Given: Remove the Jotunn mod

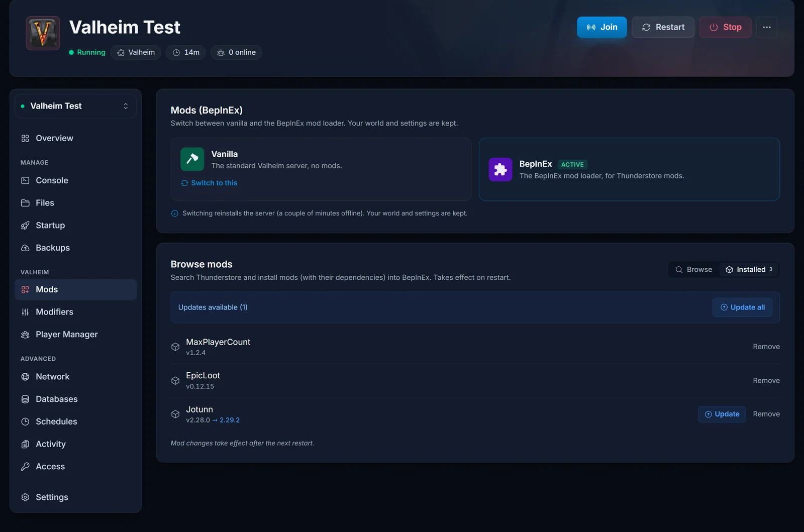Looking at the screenshot, I should (766, 414).
